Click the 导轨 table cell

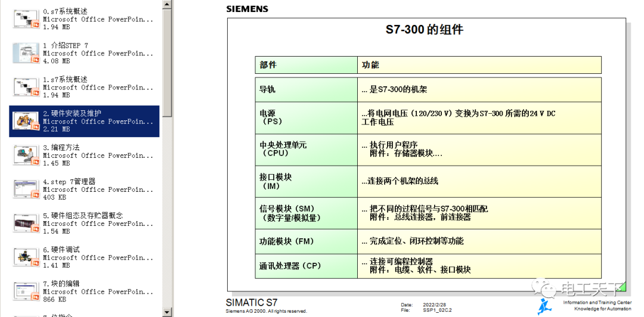pyautogui.click(x=306, y=89)
